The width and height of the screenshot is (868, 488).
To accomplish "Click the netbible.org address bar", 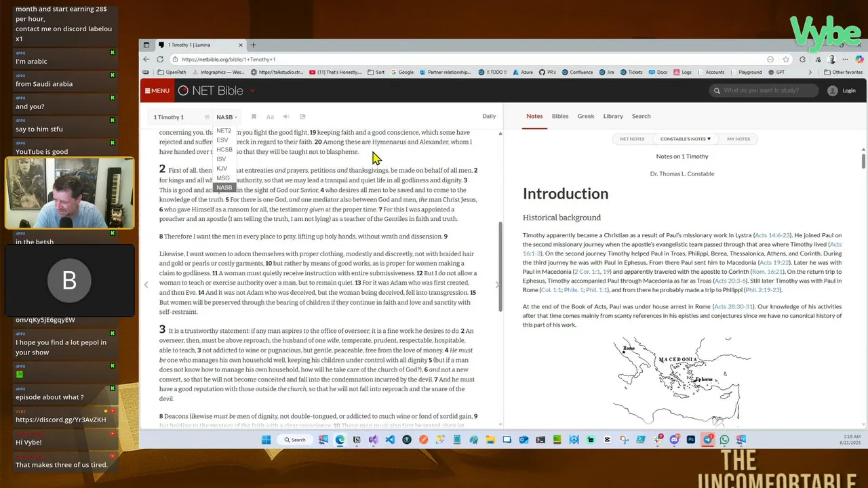I will pos(468,59).
